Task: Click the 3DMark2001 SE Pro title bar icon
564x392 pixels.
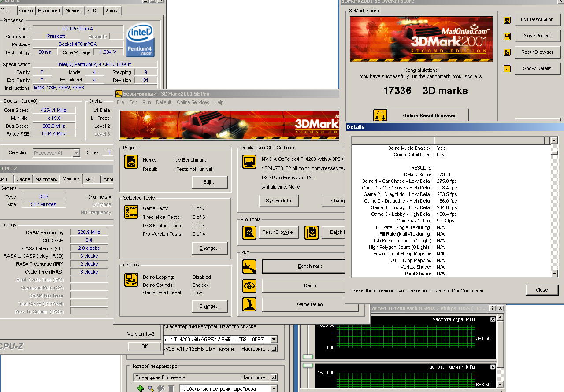Action: [x=119, y=94]
